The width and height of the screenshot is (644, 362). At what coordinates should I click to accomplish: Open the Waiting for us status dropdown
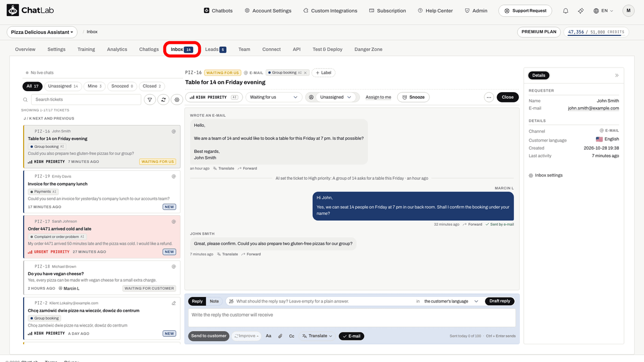[274, 97]
